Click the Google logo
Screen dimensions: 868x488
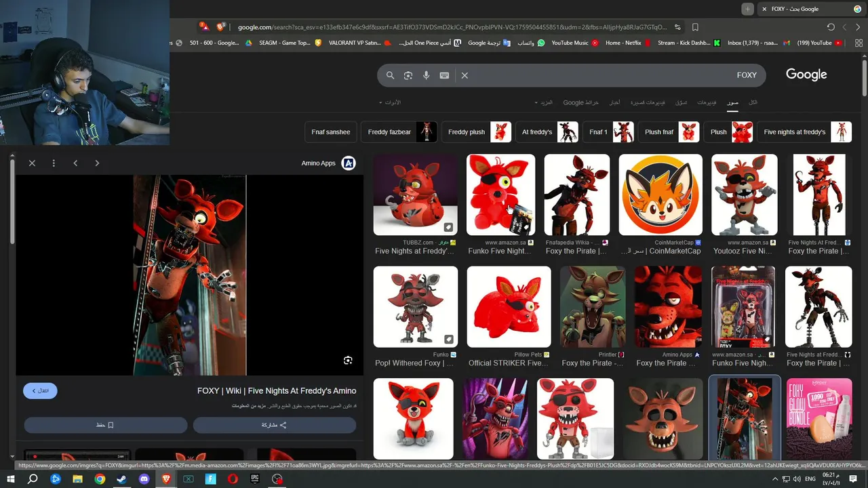(x=806, y=75)
